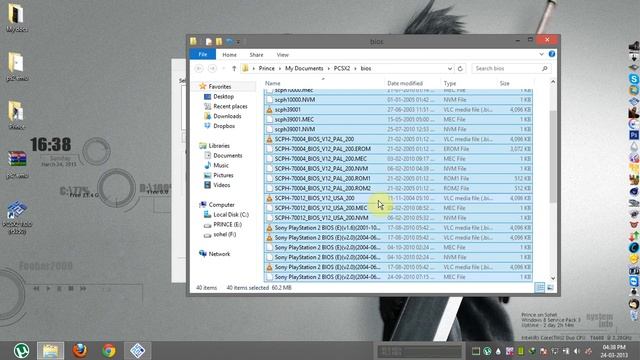Sort files by Type column

point(450,83)
